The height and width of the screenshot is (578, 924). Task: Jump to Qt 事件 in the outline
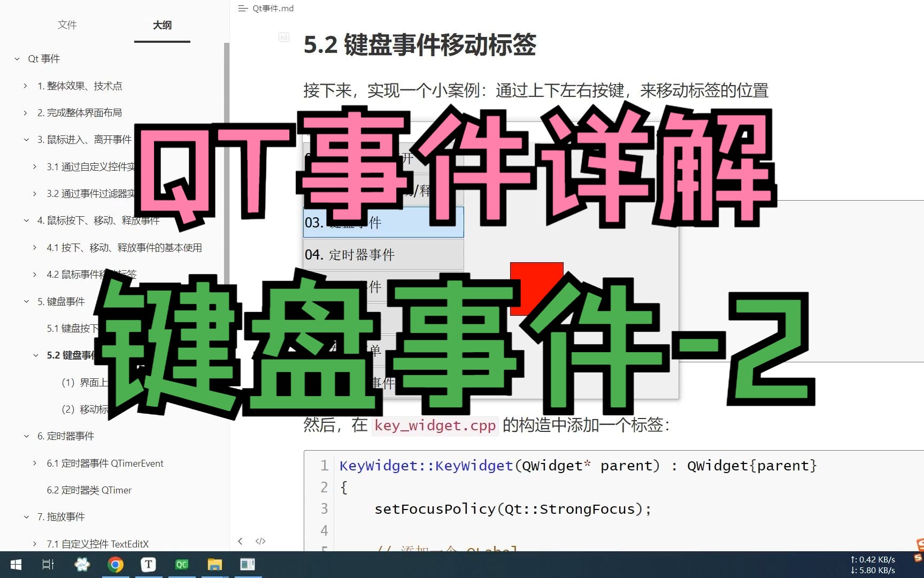pos(44,59)
